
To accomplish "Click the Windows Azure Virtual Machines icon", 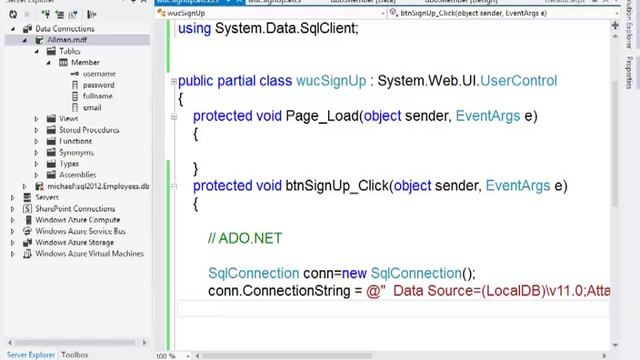I will [27, 253].
